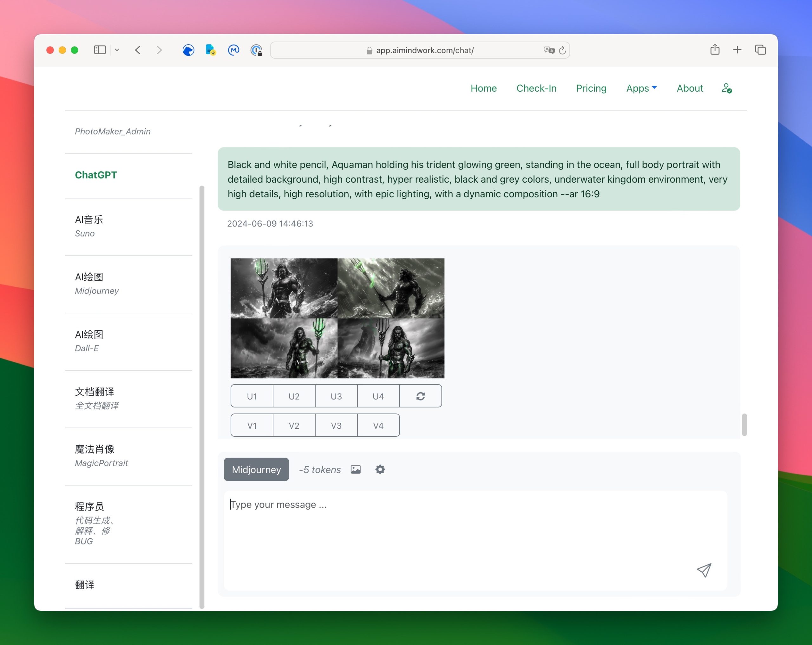Select 程序员 in the sidebar
Viewport: 812px width, 645px height.
coord(128,524)
